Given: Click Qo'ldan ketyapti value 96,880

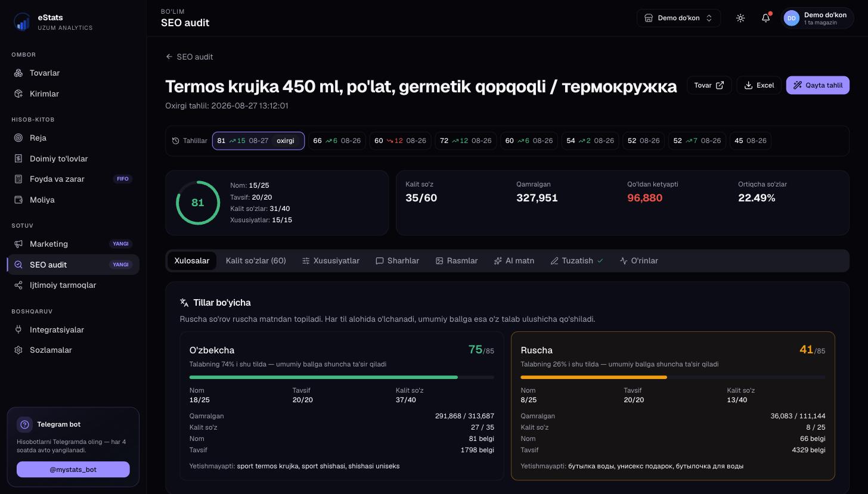Looking at the screenshot, I should click(644, 198).
